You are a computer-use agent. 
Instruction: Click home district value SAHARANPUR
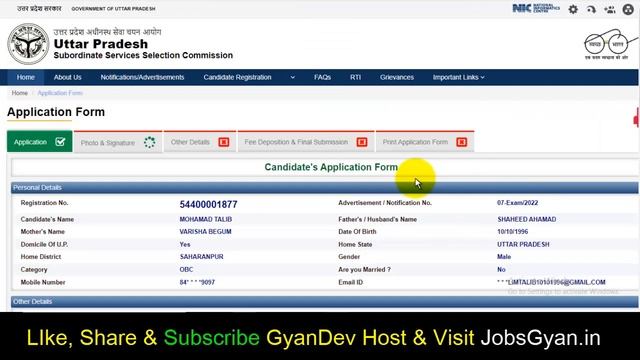click(x=201, y=257)
